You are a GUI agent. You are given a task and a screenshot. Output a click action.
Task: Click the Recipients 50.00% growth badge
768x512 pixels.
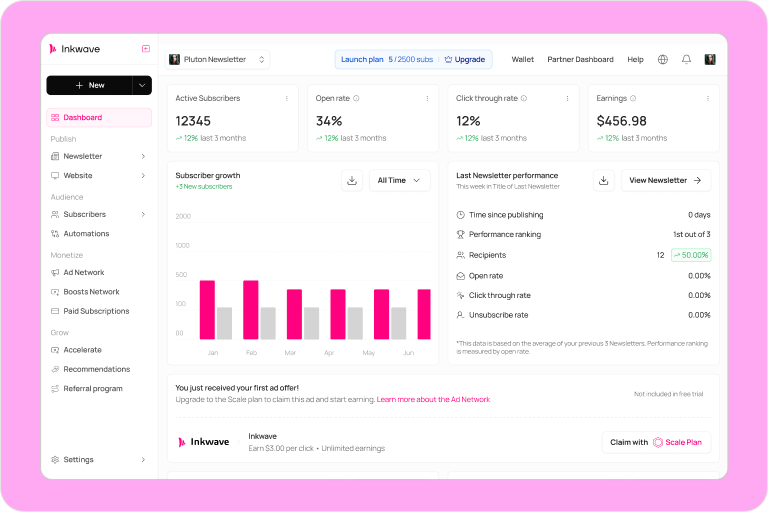tap(691, 255)
